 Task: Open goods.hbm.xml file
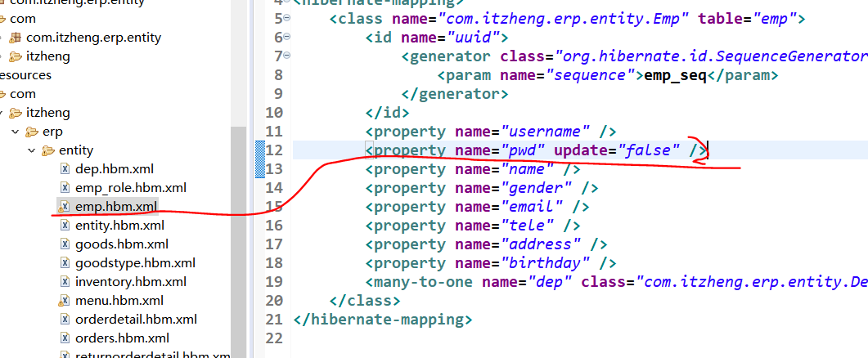[122, 244]
